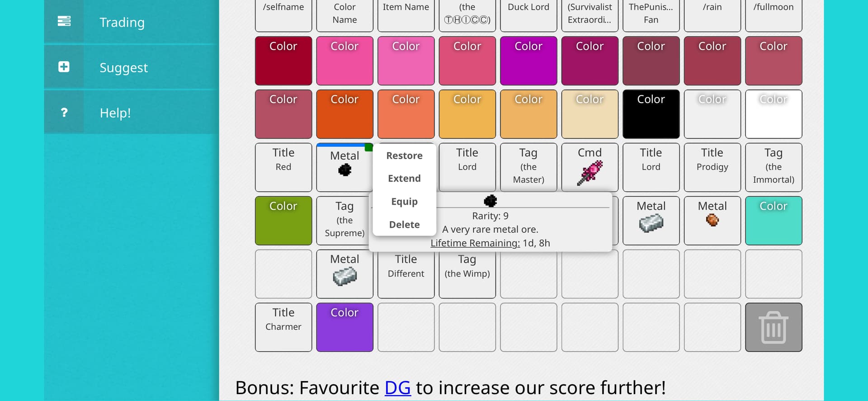Screen dimensions: 868x401
Task: Select the Tag (the Wimp) item
Action: click(x=467, y=274)
